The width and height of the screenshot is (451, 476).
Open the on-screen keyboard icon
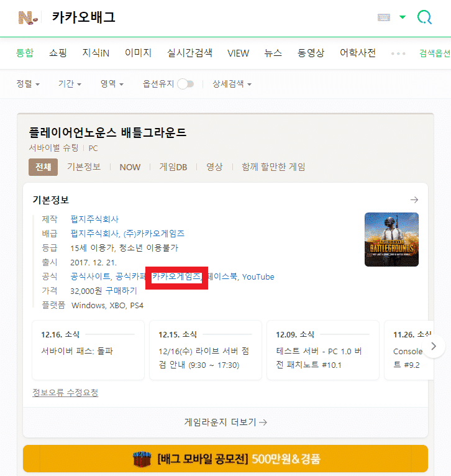coord(384,17)
